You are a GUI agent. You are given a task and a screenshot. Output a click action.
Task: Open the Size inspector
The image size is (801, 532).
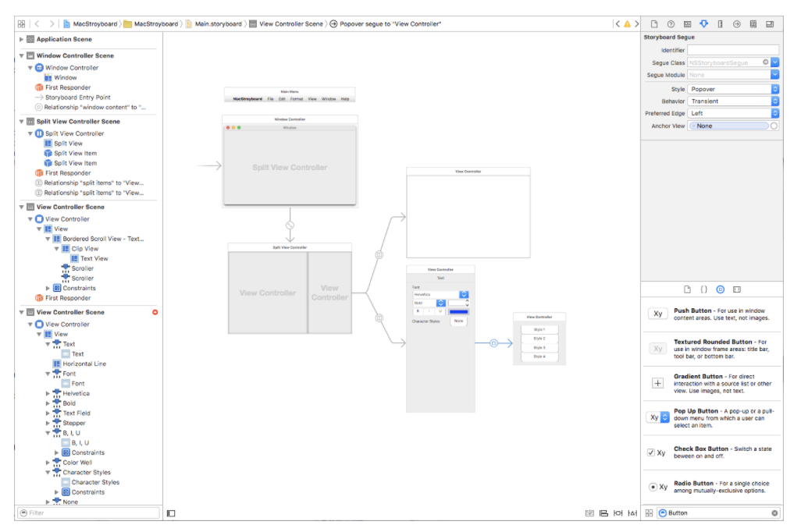[x=720, y=24]
